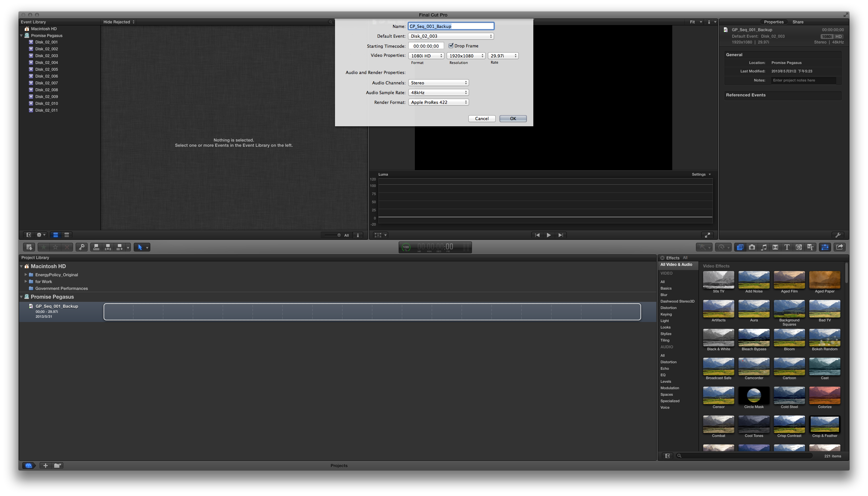This screenshot has height=496, width=868.
Task: Click the Aged Paper effect thumbnail
Action: coord(825,280)
